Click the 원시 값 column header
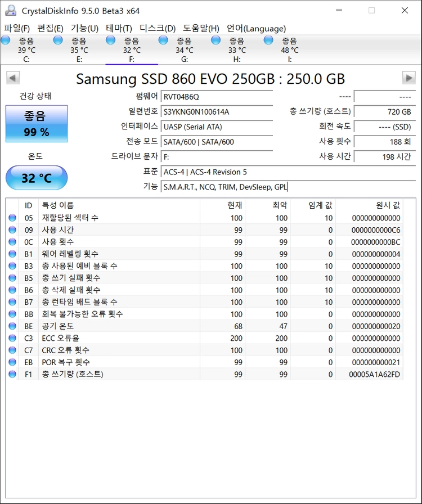This screenshot has height=504, width=422. (x=369, y=205)
